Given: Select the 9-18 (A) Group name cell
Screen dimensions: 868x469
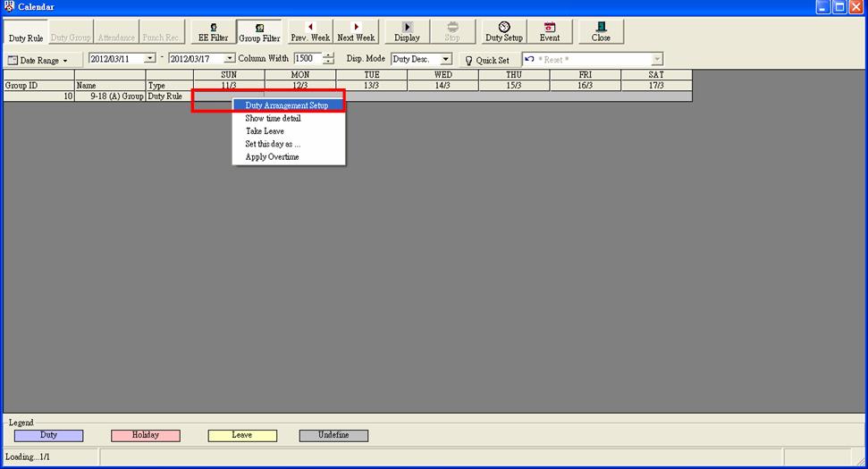Looking at the screenshot, I should coord(110,96).
